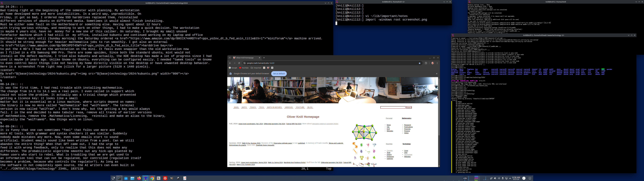Click the Chrome extensions puzzle icon
The image size is (644, 181).
click(x=426, y=63)
